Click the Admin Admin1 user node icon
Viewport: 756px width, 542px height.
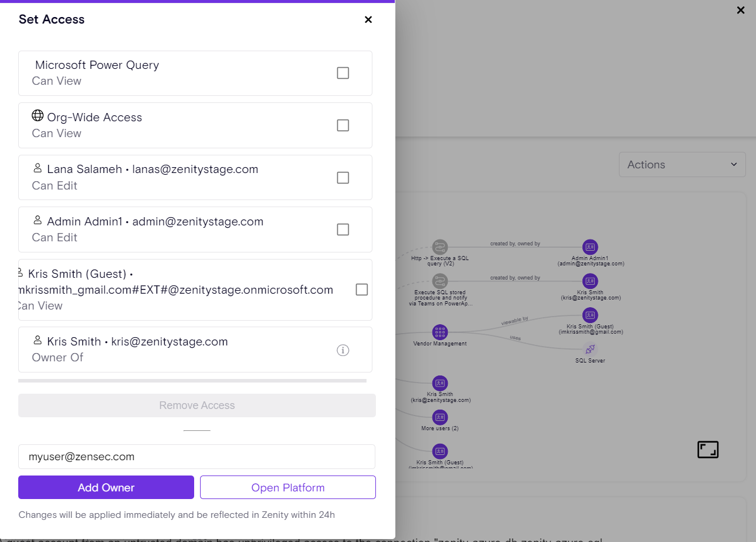[590, 247]
